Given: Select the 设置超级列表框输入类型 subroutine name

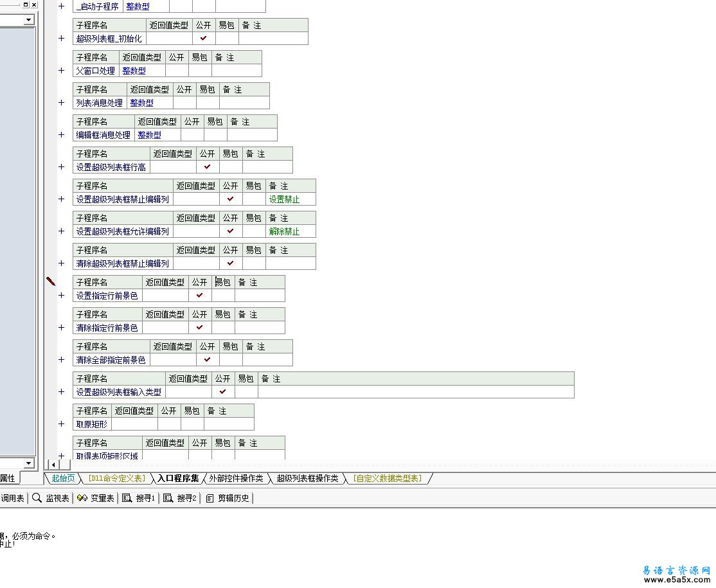Looking at the screenshot, I should click(x=119, y=392).
